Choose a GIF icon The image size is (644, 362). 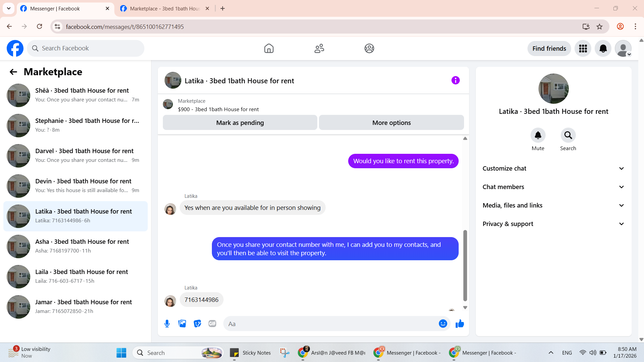tap(212, 324)
